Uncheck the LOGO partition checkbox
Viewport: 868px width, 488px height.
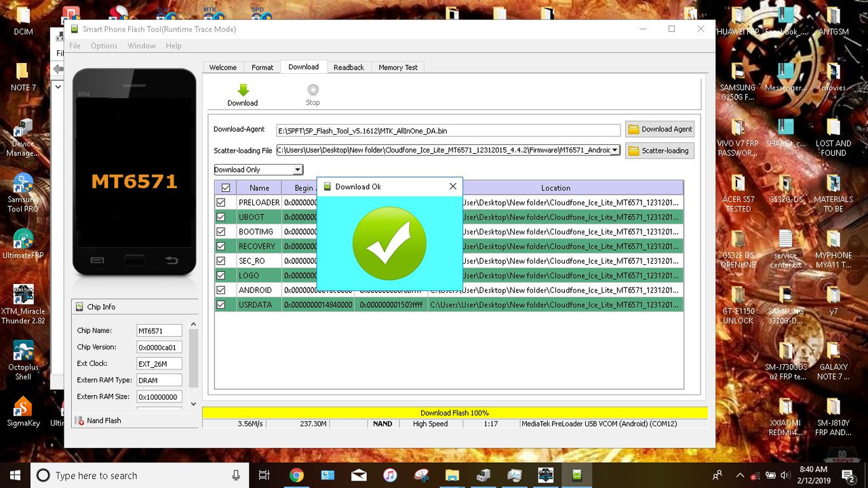tap(221, 275)
